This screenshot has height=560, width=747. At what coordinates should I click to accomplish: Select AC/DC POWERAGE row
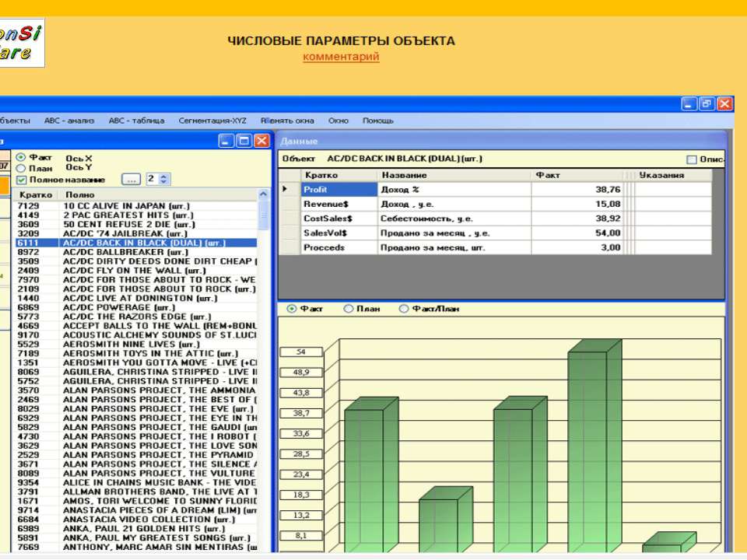click(135, 308)
